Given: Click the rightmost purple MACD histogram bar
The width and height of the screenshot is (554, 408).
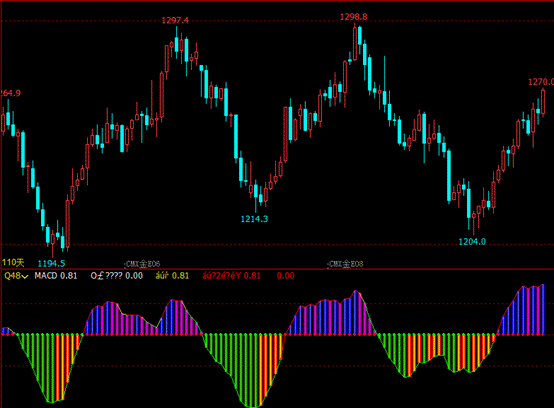Looking at the screenshot, I should point(543,309).
